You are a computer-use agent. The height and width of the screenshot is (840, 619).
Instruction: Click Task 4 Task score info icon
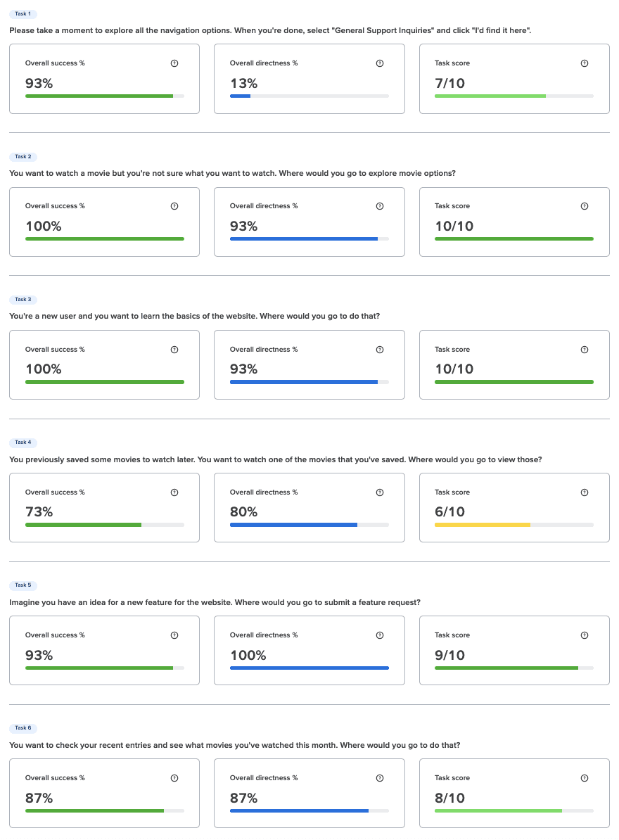tap(585, 492)
